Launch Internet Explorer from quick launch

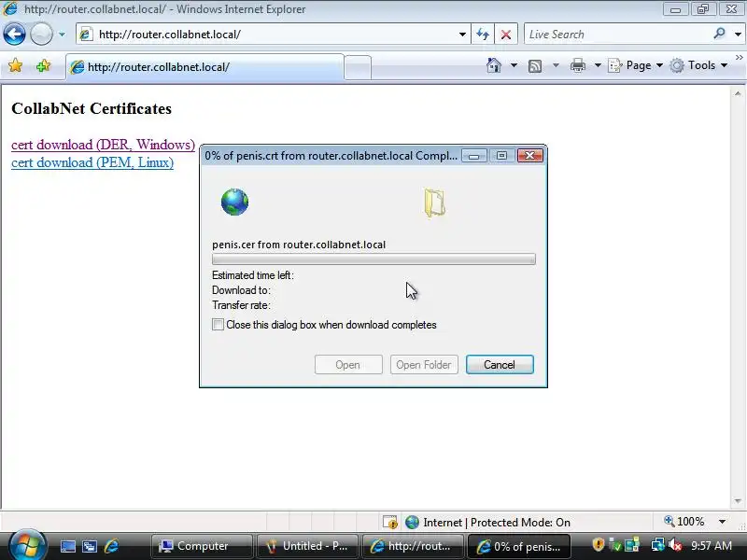[x=111, y=546]
